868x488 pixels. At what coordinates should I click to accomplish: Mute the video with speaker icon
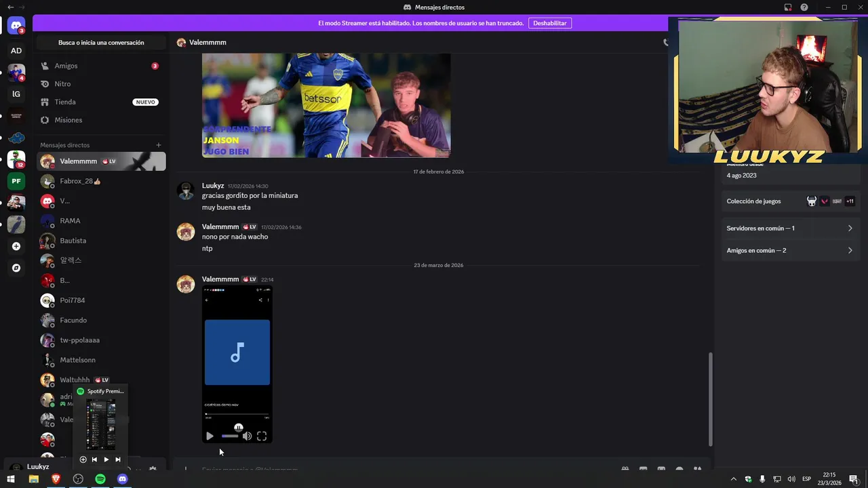(x=247, y=436)
